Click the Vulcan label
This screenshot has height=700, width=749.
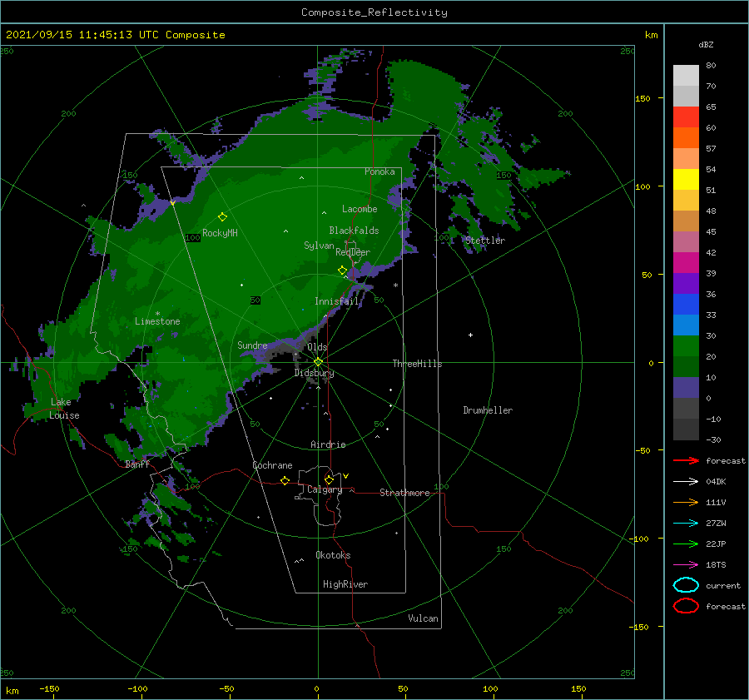coord(423,618)
